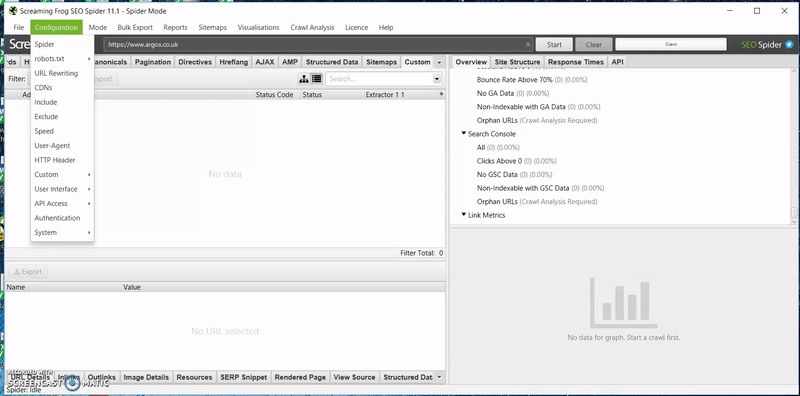Open the Rendered Page bottom tab
The height and width of the screenshot is (396, 800).
(x=300, y=377)
